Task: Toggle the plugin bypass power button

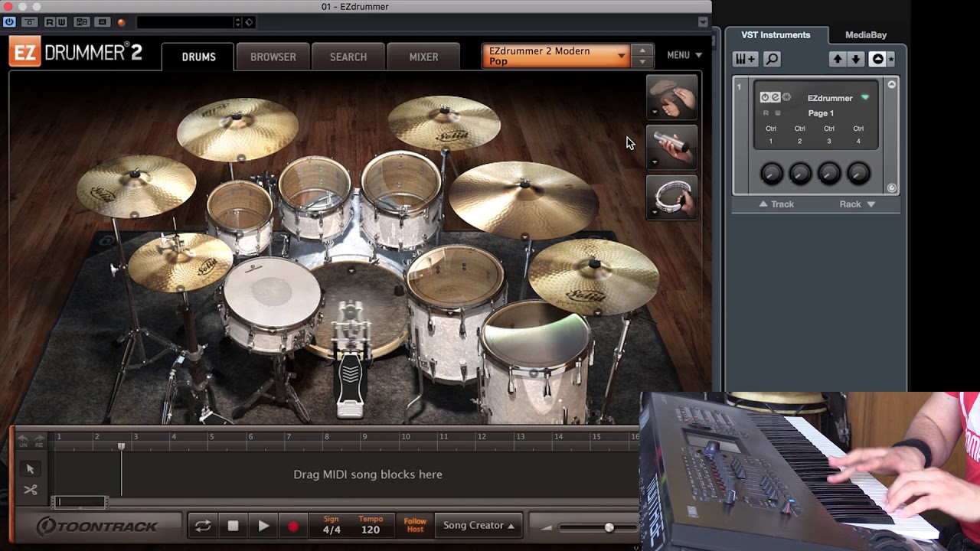Action: click(9, 22)
